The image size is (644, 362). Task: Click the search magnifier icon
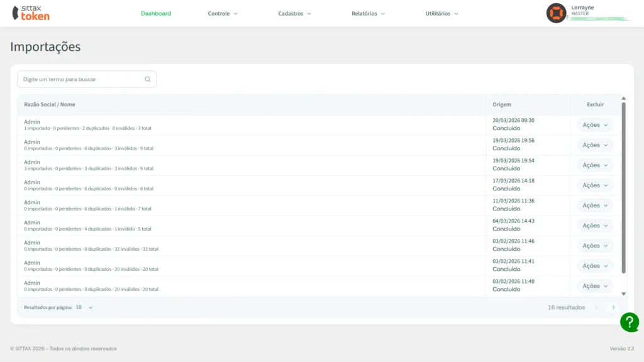tap(147, 79)
